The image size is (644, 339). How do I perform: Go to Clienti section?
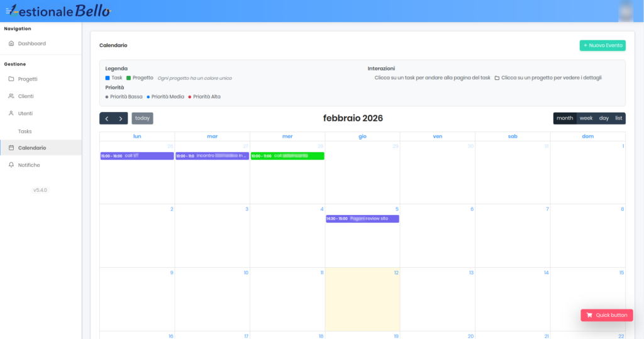coord(25,96)
